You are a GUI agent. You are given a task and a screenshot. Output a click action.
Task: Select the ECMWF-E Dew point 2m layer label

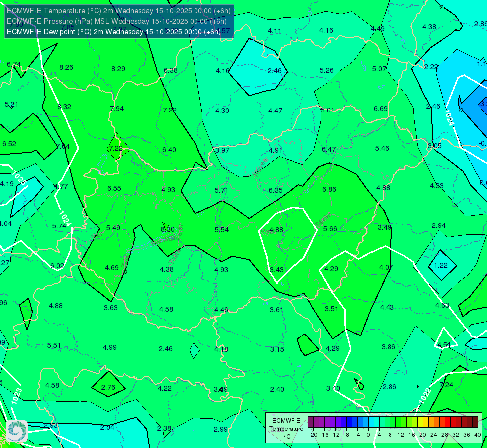click(x=114, y=32)
